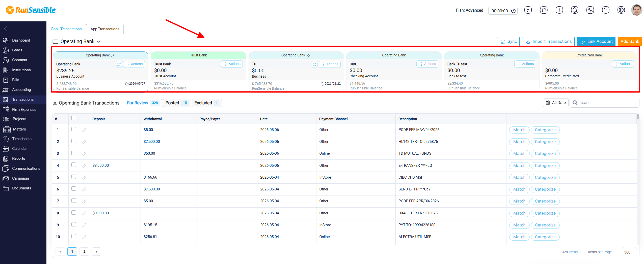Click in the Search field

click(x=605, y=103)
